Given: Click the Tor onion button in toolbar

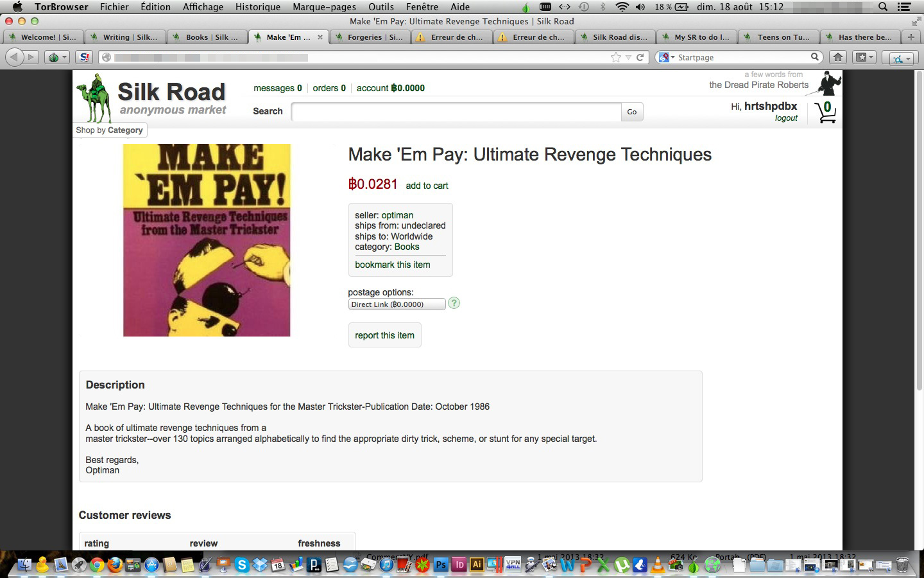Looking at the screenshot, I should (53, 57).
